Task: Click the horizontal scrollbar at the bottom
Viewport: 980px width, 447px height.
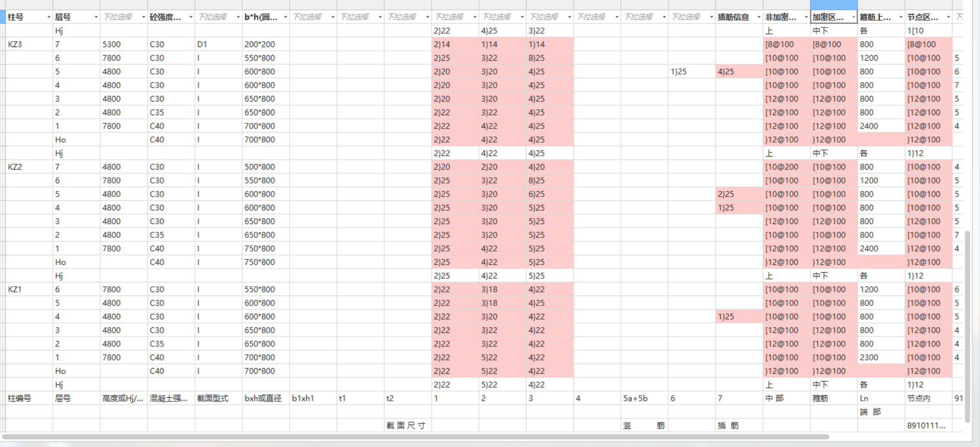Action: [415, 437]
